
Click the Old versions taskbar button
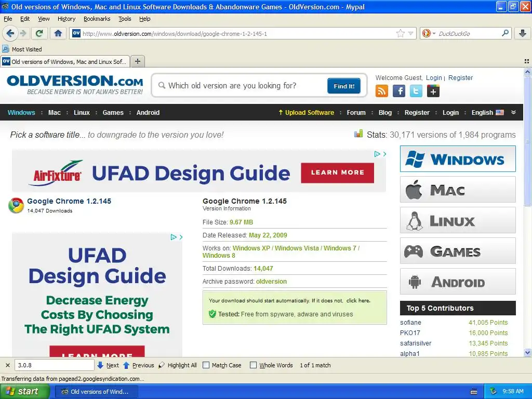pos(96,392)
